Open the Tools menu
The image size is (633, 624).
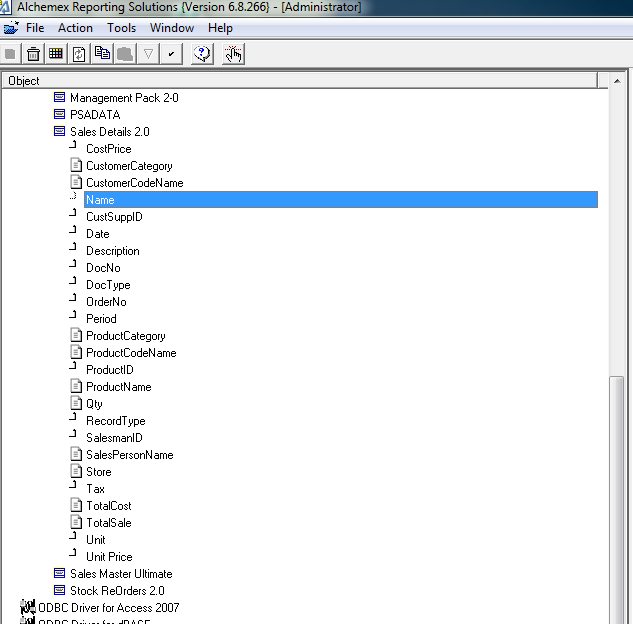click(121, 28)
